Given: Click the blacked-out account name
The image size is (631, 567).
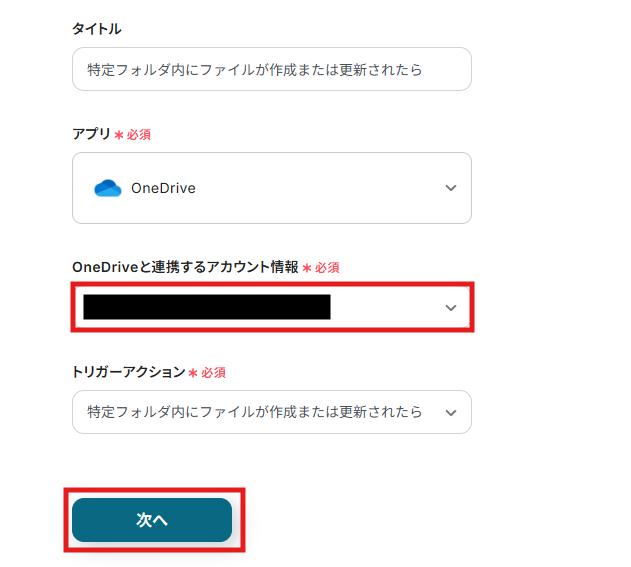Looking at the screenshot, I should [x=206, y=307].
